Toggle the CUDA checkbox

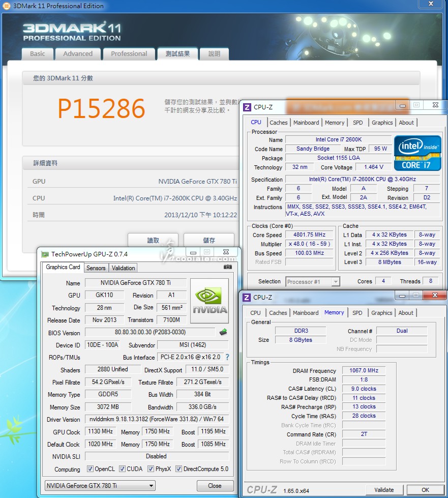pos(122,469)
